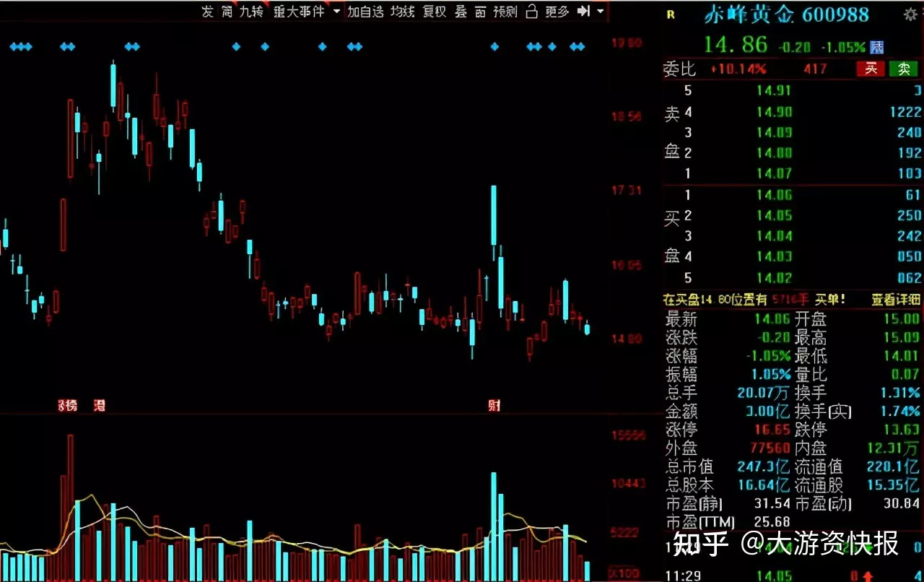This screenshot has width=924, height=582.
Task: Click the 跌停 value 13.63
Action: [902, 430]
